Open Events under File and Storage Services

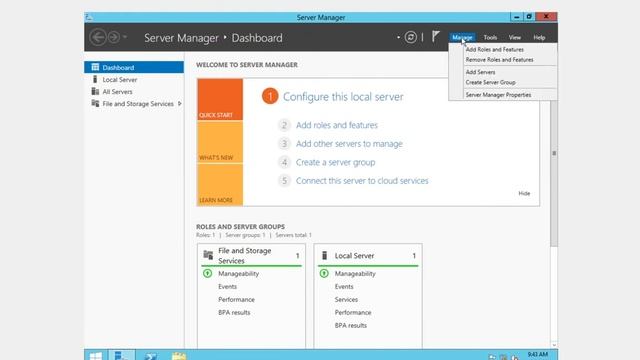[x=227, y=287]
